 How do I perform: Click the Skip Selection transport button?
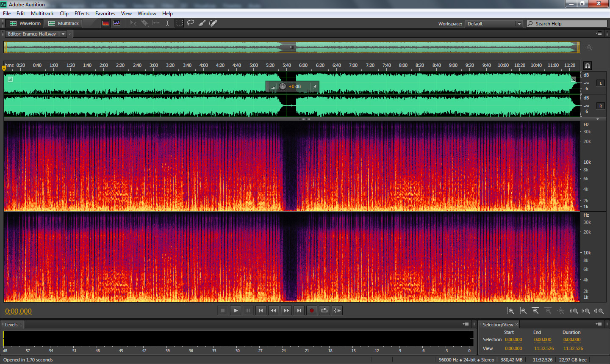pos(337,311)
